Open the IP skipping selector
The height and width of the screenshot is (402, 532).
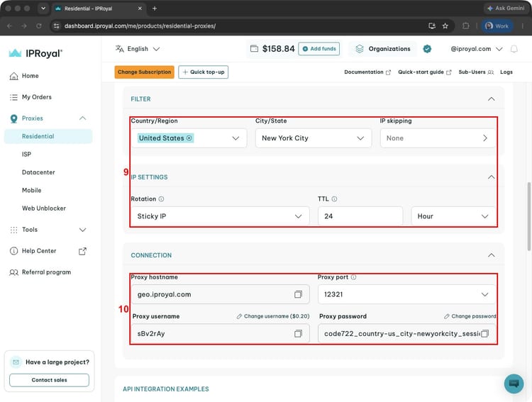[x=438, y=138]
